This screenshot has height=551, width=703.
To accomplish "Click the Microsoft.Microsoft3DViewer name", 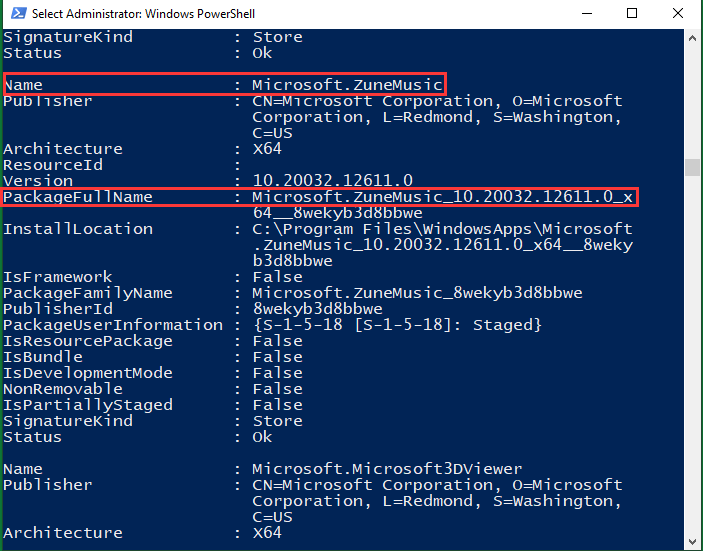I will (387, 469).
